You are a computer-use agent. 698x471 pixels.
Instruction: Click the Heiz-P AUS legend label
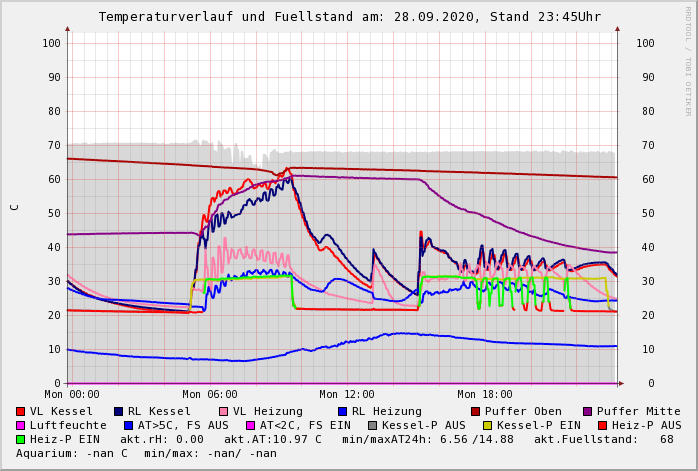point(646,425)
